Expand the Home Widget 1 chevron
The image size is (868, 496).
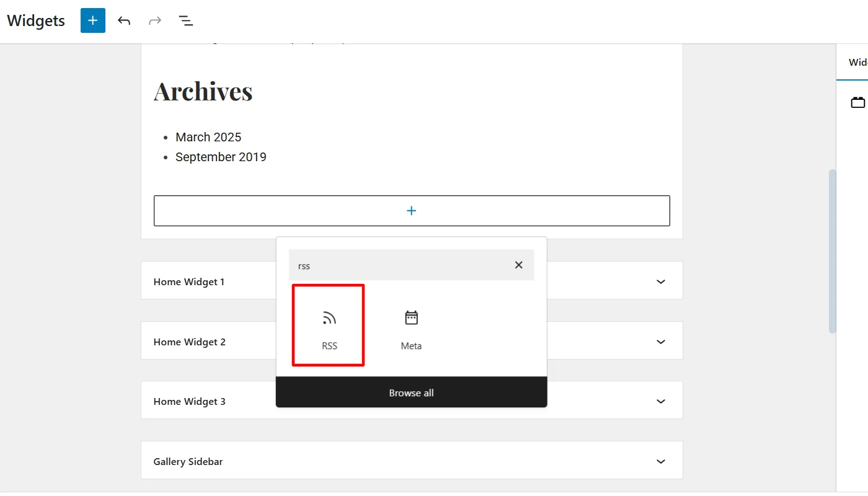pos(661,281)
